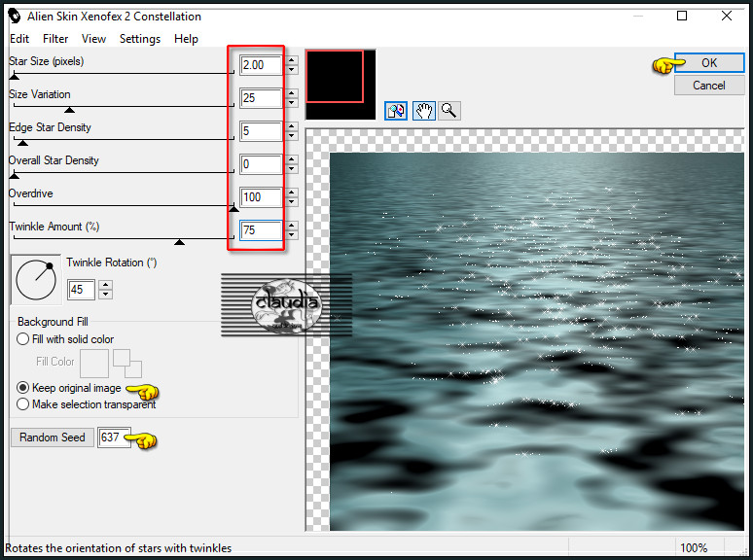
Task: Open the Settings menu
Action: (x=140, y=39)
